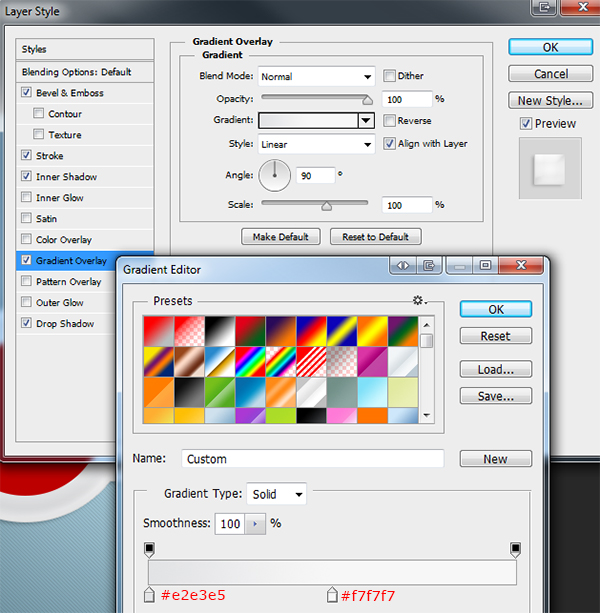Enable the Satin checkbox

[x=26, y=218]
